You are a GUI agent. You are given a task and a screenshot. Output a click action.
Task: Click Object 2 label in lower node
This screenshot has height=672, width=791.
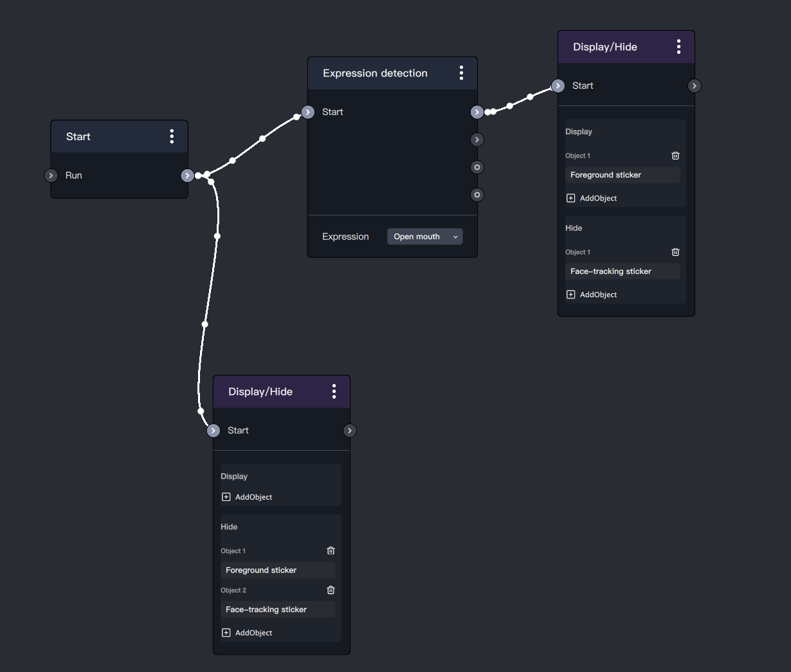coord(233,590)
